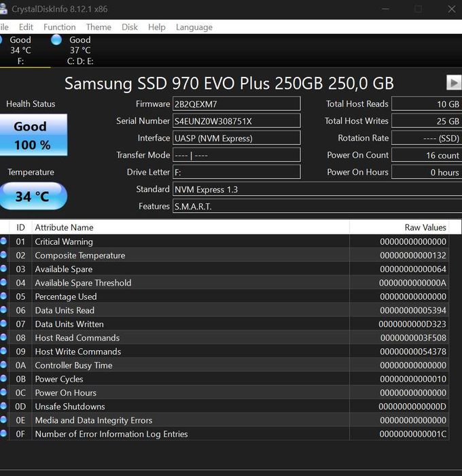462x476 pixels.
Task: Click status dot of Host Write Commands row
Action: (x=3, y=351)
